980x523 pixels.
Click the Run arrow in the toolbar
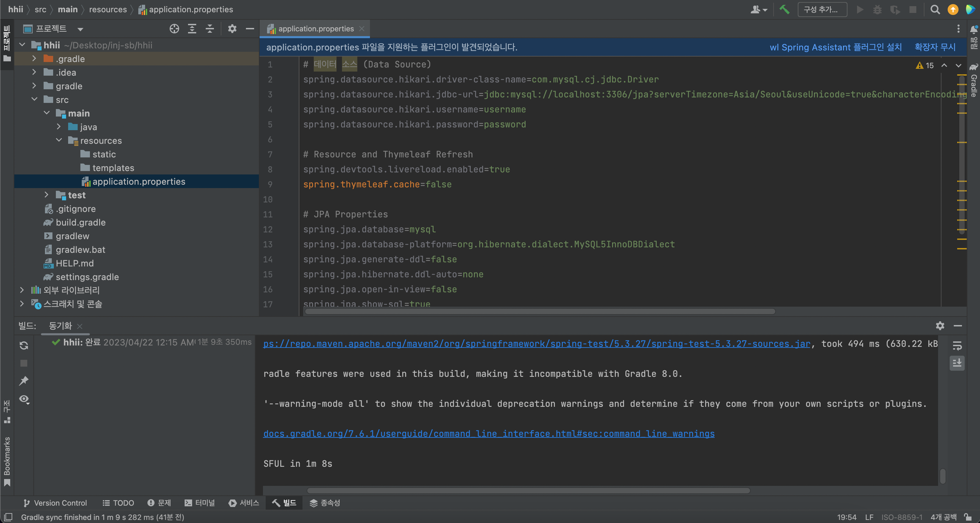(x=860, y=10)
